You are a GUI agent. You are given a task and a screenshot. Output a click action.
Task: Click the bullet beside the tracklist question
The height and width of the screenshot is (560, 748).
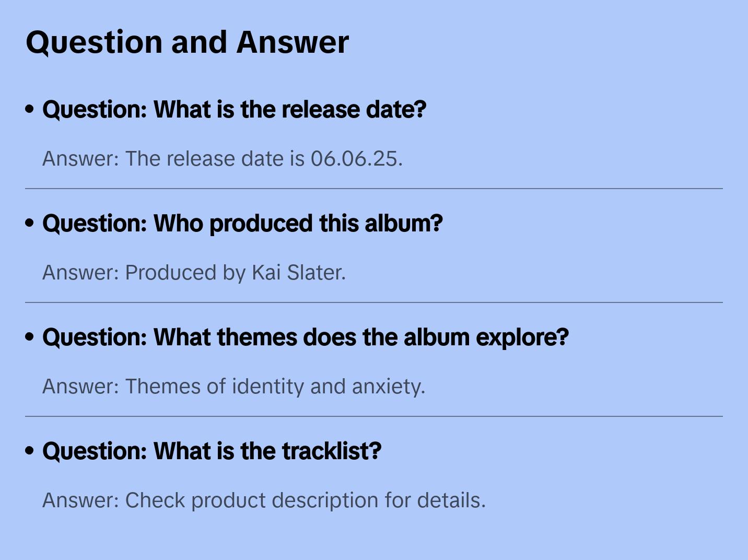[30, 451]
